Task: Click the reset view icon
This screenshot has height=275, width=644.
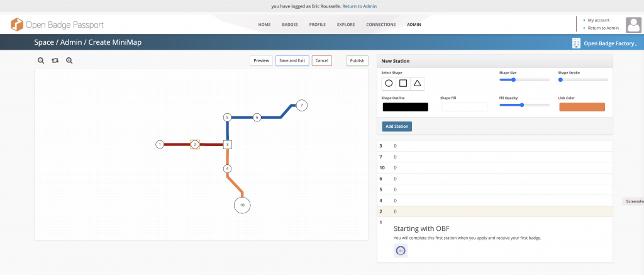Action: (x=55, y=60)
